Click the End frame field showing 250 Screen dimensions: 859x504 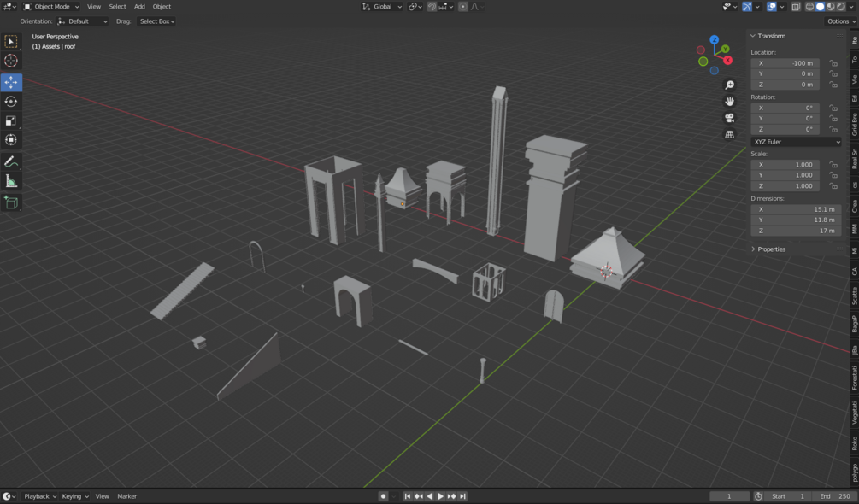click(835, 496)
